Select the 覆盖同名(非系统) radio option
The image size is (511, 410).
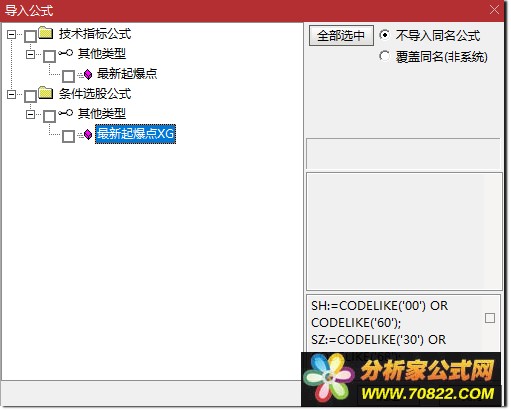pyautogui.click(x=384, y=56)
